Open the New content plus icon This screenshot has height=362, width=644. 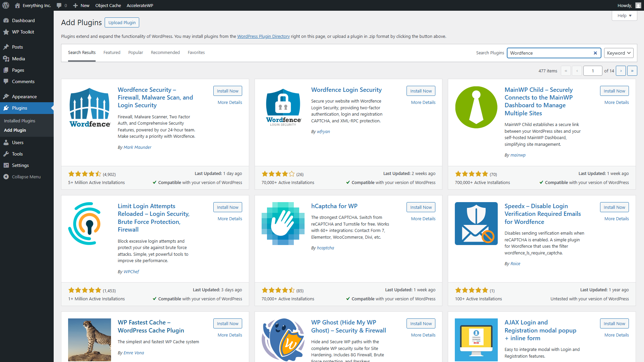[75, 5]
